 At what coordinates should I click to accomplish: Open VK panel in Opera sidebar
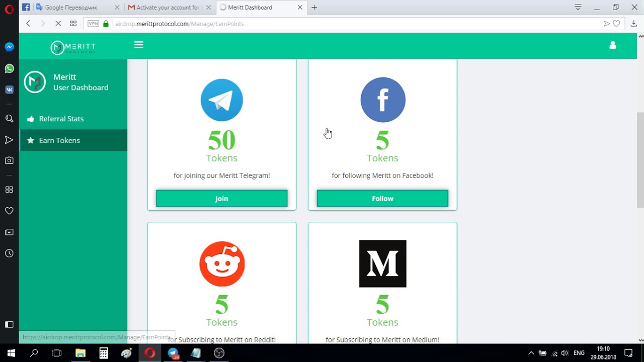(9, 89)
